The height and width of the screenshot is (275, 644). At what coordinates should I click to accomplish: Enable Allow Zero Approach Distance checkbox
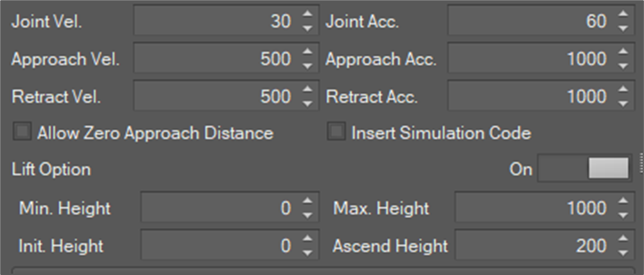pyautogui.click(x=22, y=132)
